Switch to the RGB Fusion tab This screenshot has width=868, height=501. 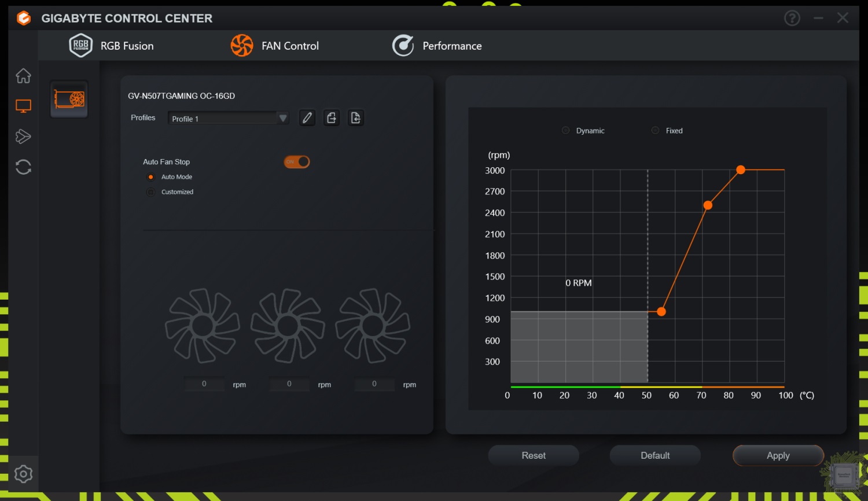coord(112,46)
